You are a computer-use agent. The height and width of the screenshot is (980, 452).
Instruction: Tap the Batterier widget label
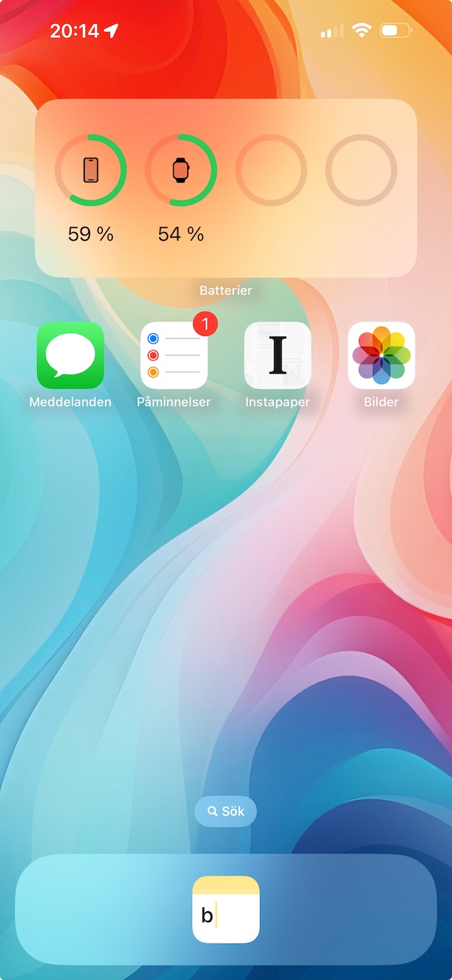[x=226, y=290]
